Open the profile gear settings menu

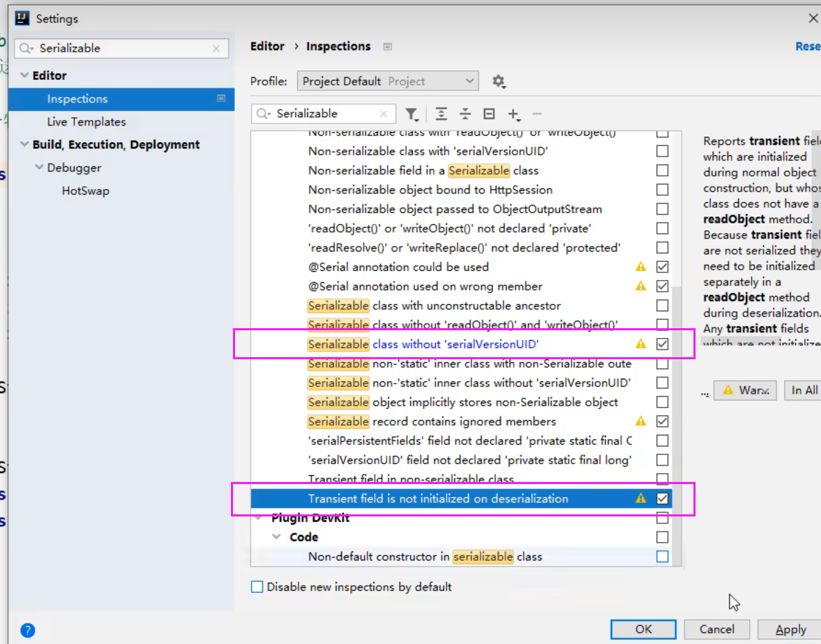498,81
